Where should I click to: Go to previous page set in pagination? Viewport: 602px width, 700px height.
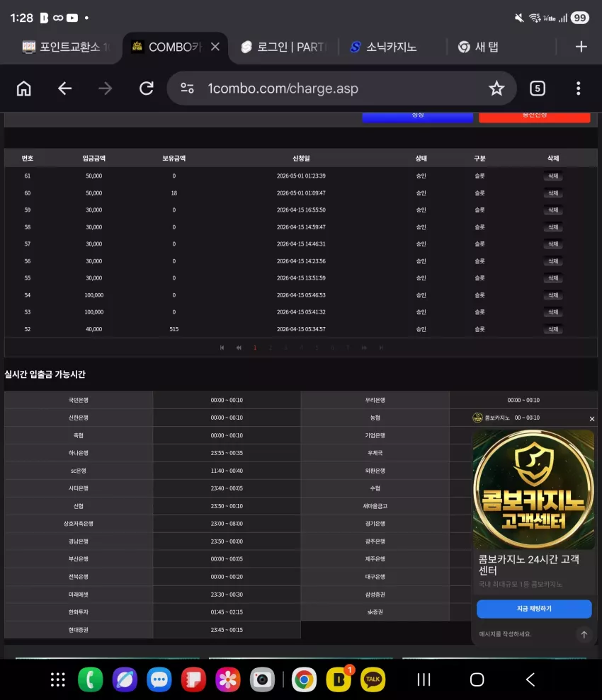[x=239, y=348]
